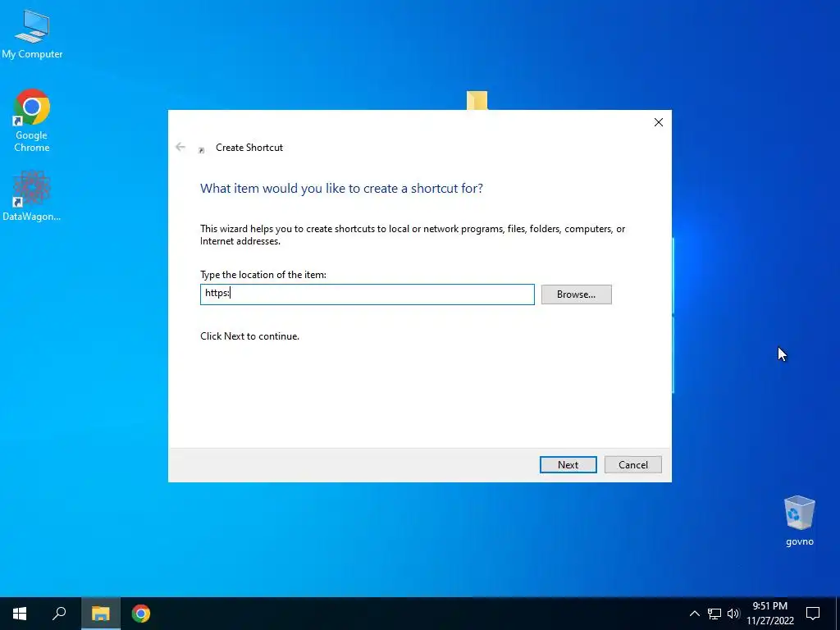Click the Create Shortcut title icon

click(x=202, y=150)
